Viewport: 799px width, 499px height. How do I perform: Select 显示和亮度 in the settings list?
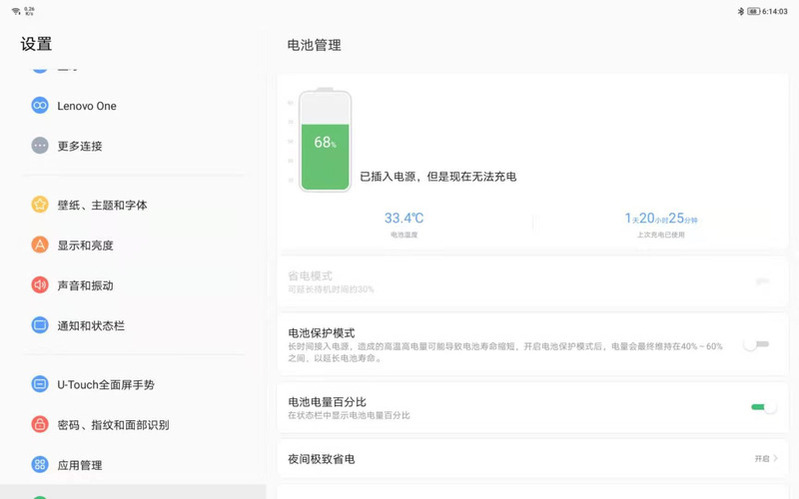(85, 245)
